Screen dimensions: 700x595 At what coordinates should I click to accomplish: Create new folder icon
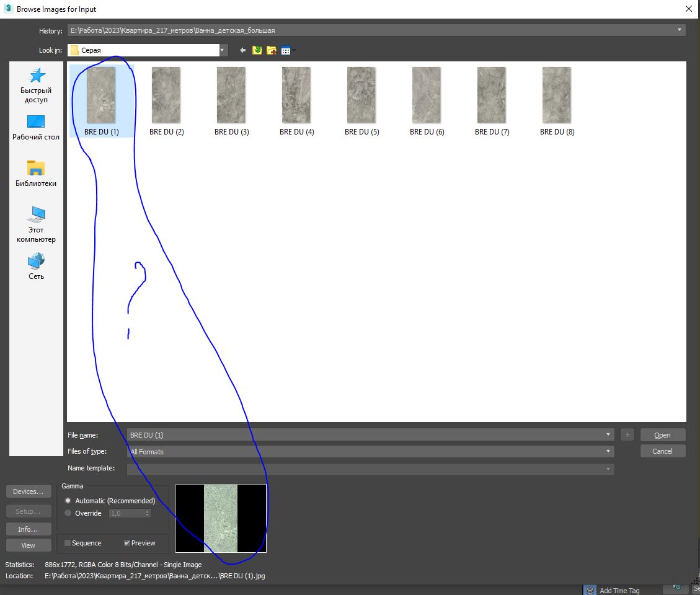[271, 50]
